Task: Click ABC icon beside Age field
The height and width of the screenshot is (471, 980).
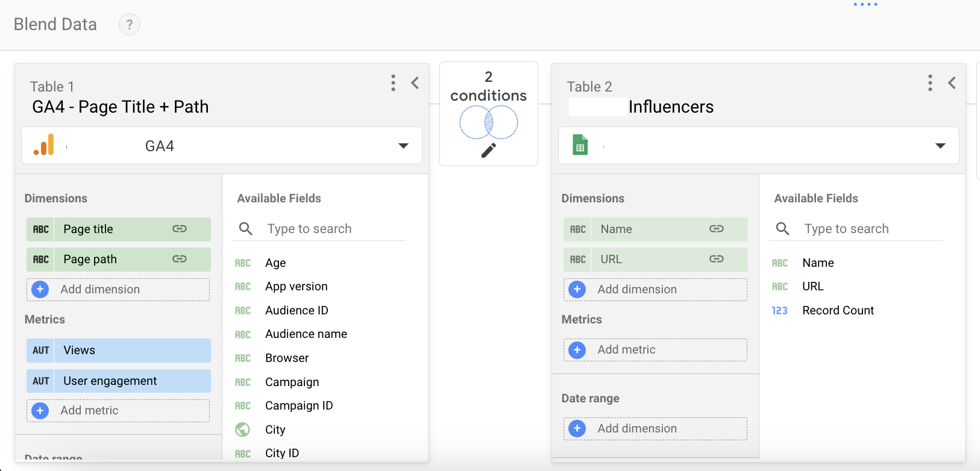Action: coord(243,263)
